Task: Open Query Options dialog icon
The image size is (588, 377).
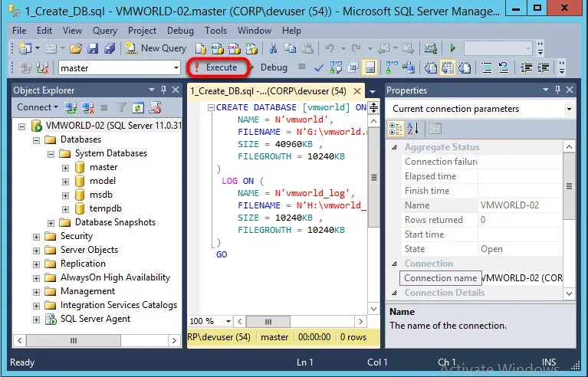Action: 353,68
